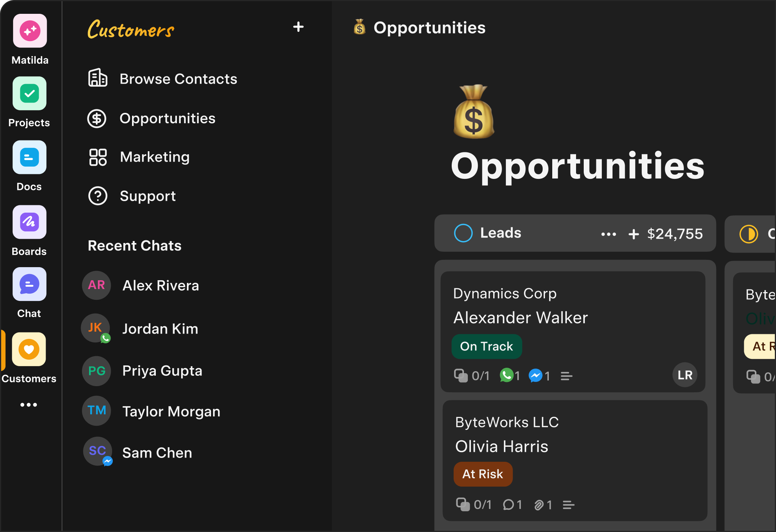Click the plus icon beside Customers

298,27
